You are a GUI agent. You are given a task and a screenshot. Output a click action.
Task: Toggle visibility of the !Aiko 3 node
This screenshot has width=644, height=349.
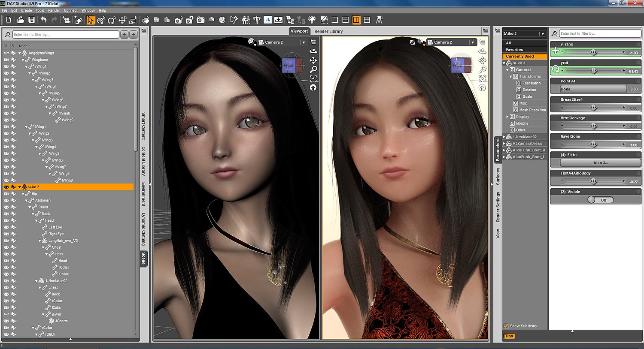click(6, 187)
